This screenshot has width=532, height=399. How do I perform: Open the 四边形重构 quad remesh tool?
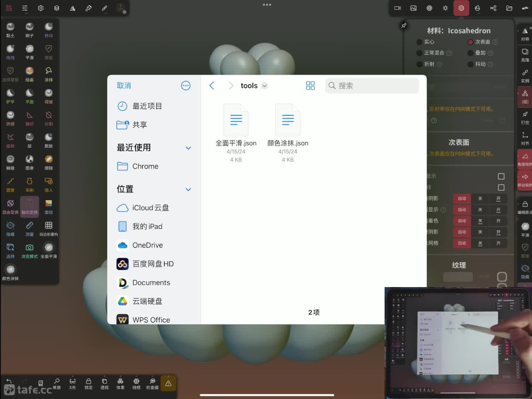(48, 229)
